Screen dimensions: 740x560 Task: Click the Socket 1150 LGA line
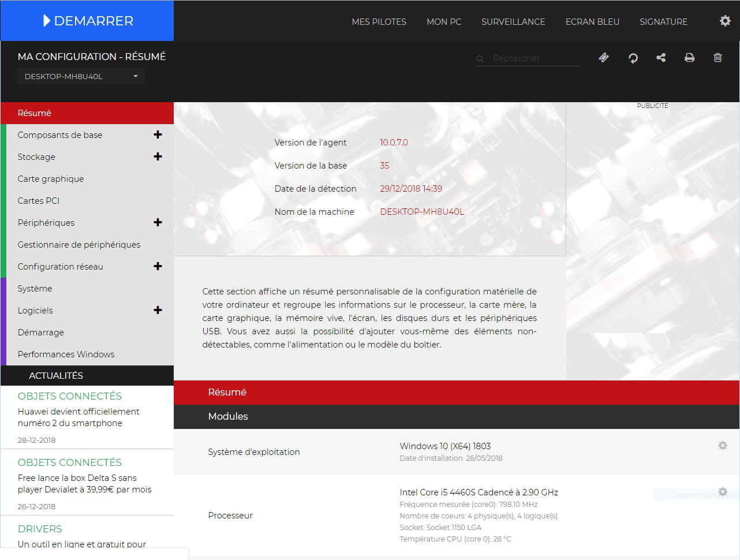tap(440, 528)
